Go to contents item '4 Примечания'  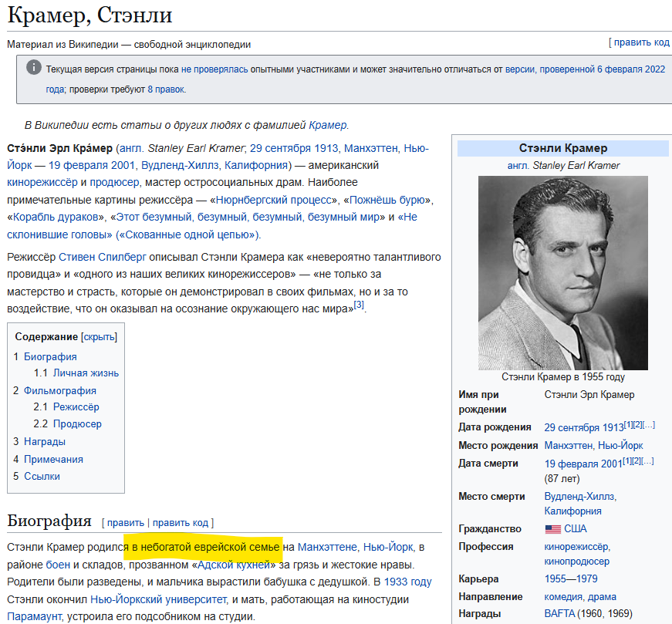(48, 460)
